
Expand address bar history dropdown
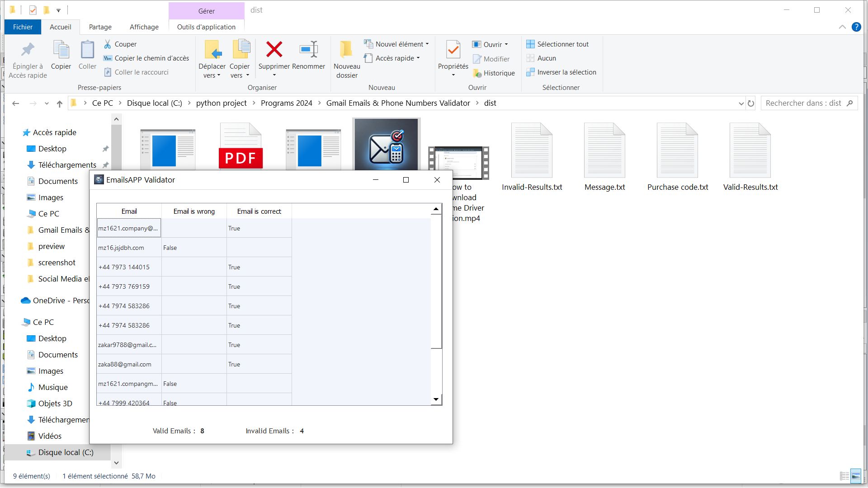(741, 103)
